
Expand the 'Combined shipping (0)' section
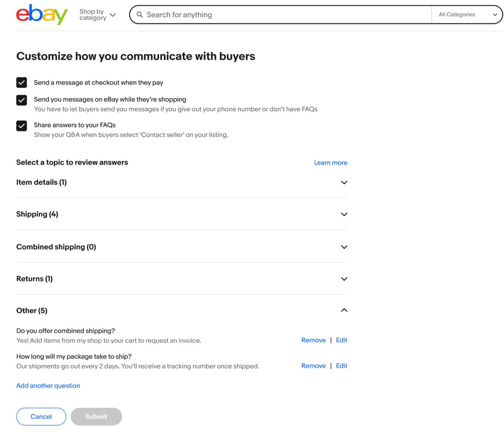pyautogui.click(x=344, y=247)
